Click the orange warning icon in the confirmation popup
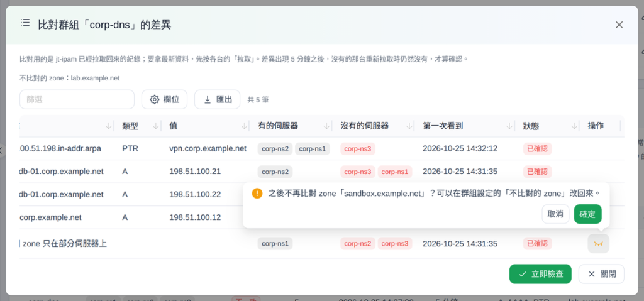Image resolution: width=644 pixels, height=301 pixels. click(x=257, y=193)
